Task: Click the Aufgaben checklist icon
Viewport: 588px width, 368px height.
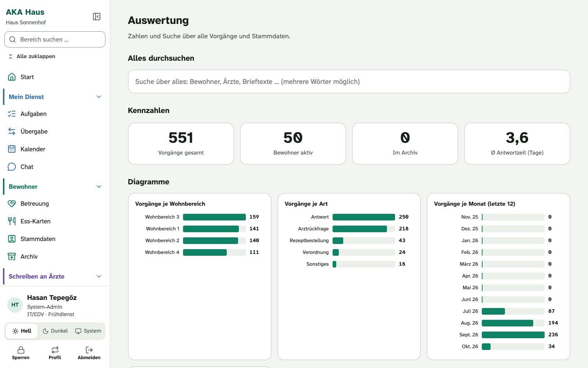Action: [x=12, y=114]
